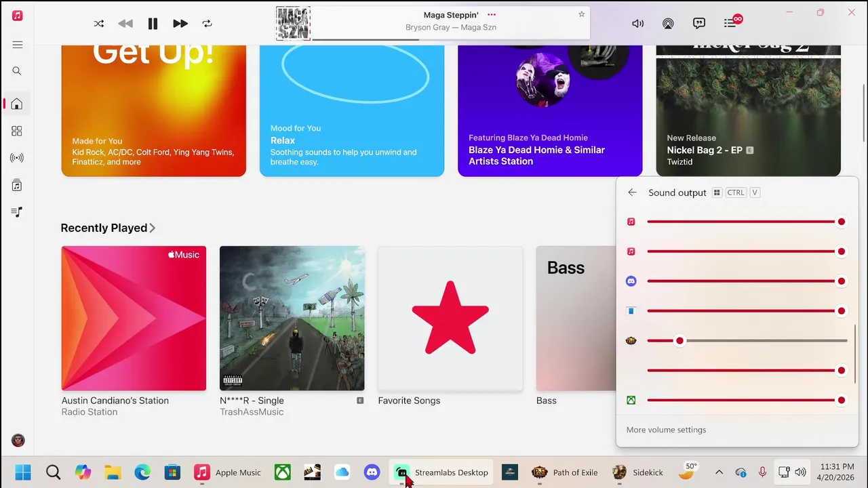Expand the sidebar with the hamburger menu

[x=18, y=45]
